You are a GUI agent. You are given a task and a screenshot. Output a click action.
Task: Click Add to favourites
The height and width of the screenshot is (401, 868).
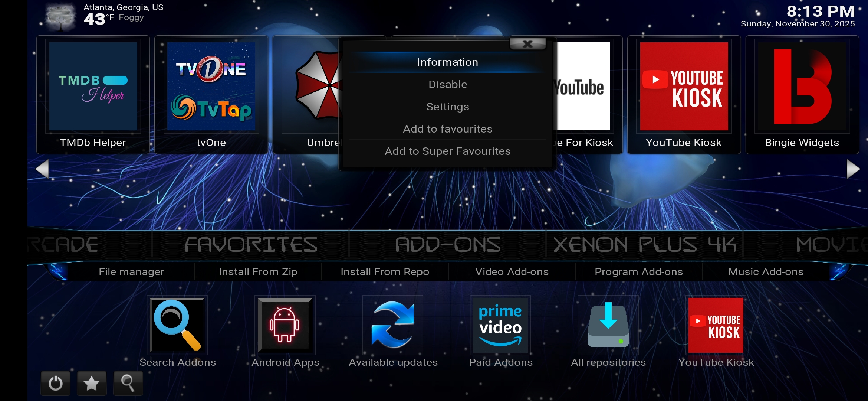(447, 129)
